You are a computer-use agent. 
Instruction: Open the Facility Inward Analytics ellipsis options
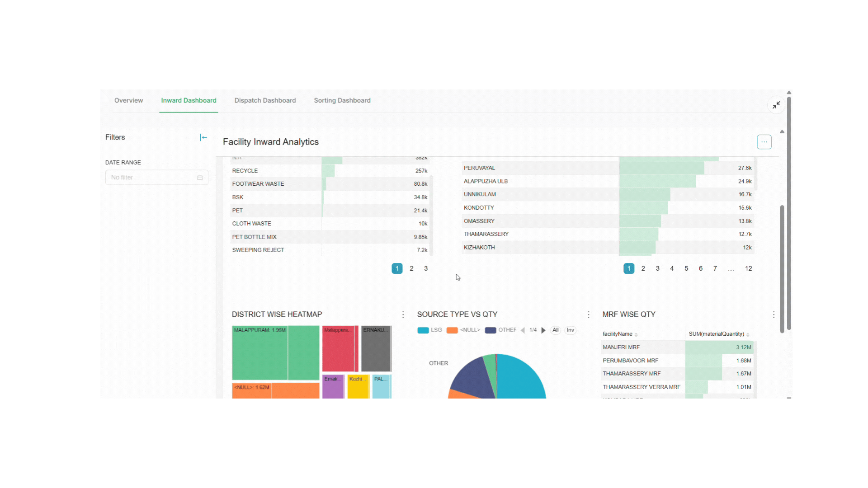[x=764, y=141]
